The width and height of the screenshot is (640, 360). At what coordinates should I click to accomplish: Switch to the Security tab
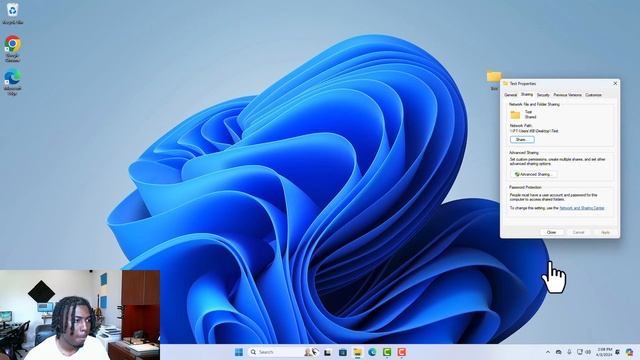(x=543, y=95)
